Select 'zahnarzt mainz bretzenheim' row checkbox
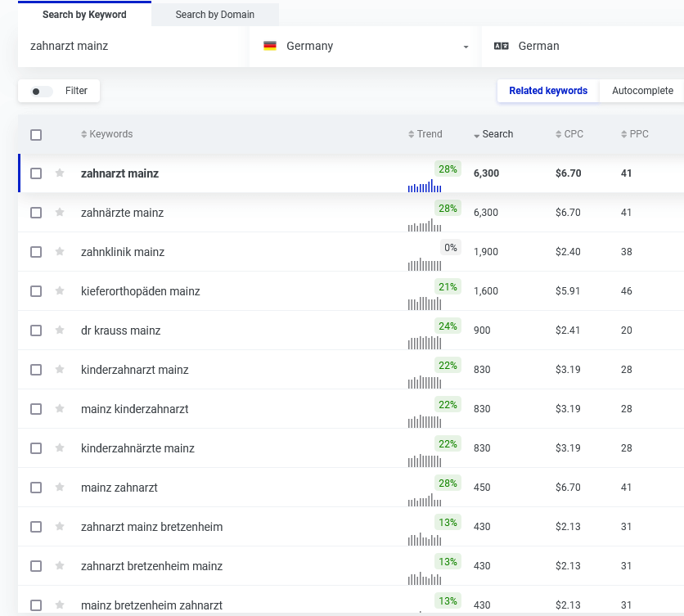This screenshot has width=684, height=616. pos(36,527)
